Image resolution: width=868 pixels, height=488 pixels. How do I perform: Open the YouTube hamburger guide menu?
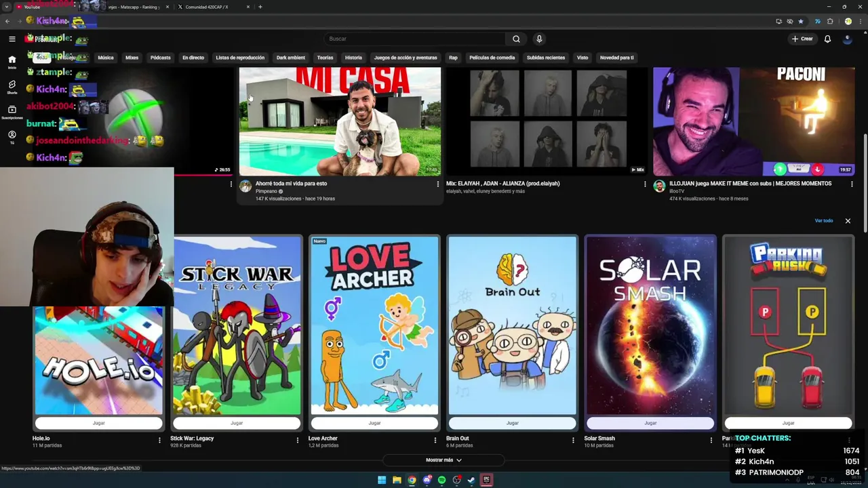(12, 39)
